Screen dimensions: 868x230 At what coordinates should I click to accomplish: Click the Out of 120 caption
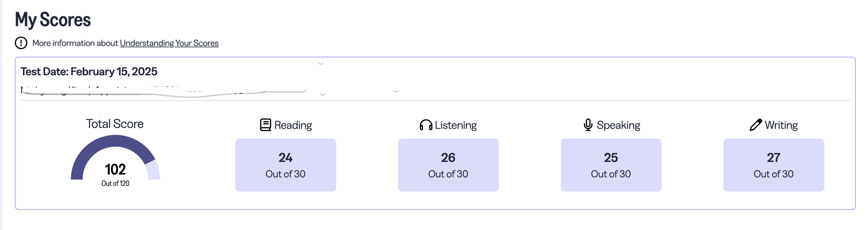(x=115, y=183)
